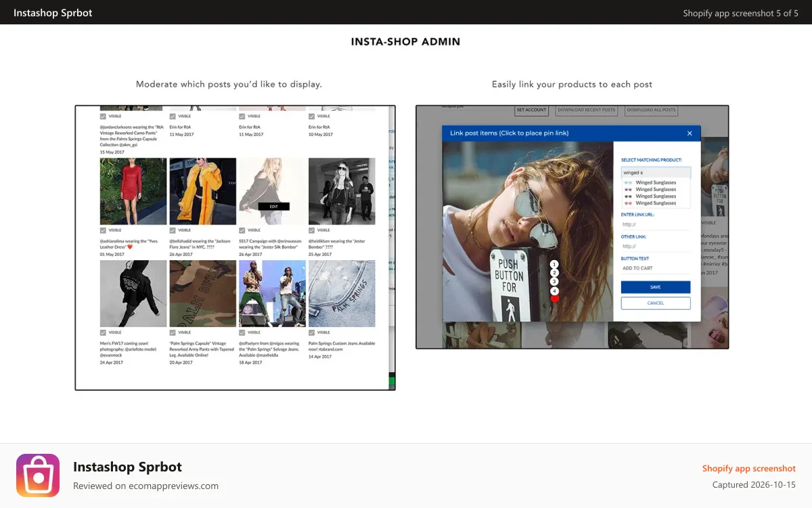Toggle Visible on Palm Springs Custom Jeans post
812x508 pixels.
[311, 333]
